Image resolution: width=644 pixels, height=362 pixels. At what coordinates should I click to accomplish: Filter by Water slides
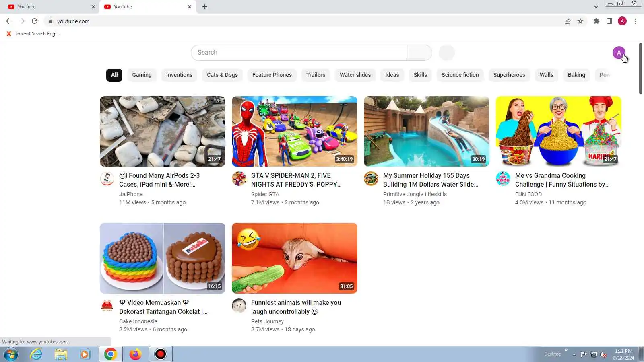point(355,75)
